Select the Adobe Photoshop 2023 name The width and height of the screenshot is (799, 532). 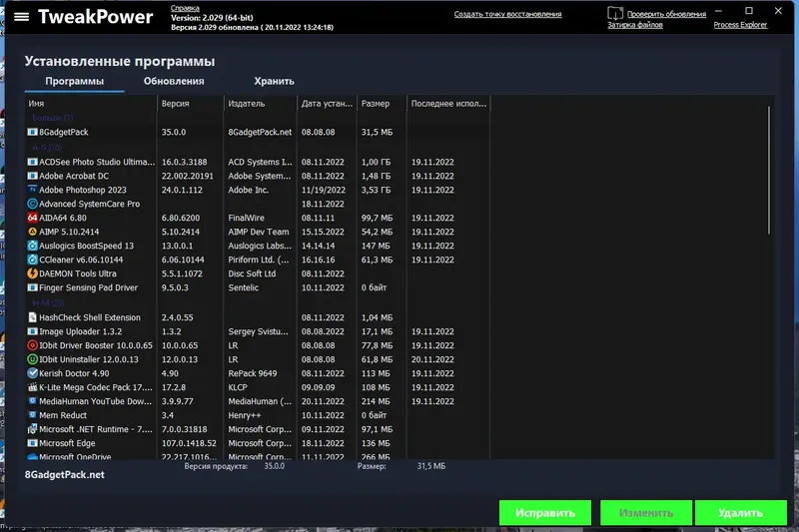(83, 190)
